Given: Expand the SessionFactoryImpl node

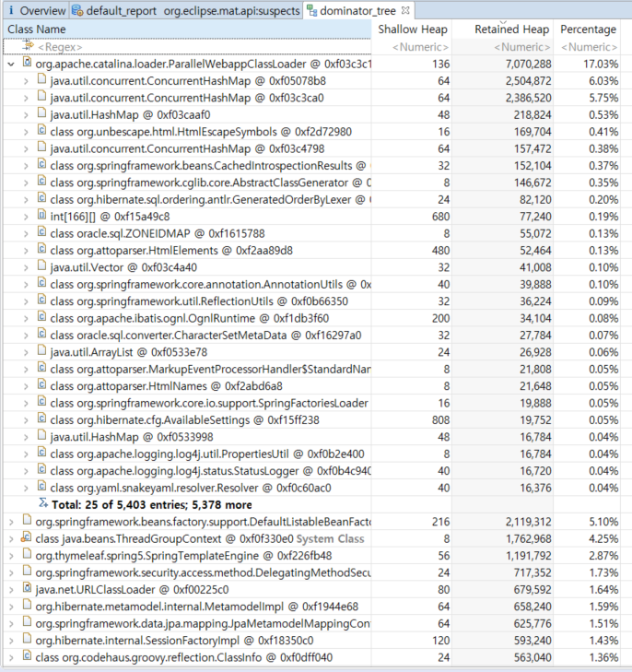Looking at the screenshot, I should coord(11,641).
